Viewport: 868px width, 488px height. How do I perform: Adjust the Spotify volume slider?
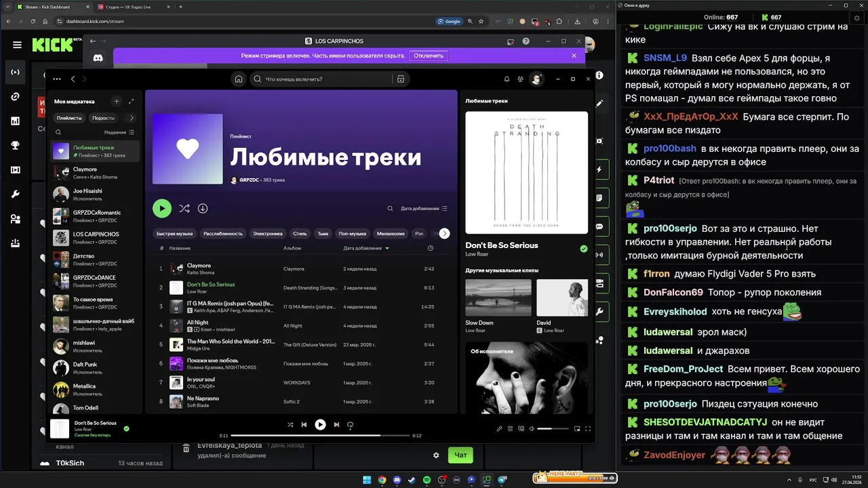(x=553, y=428)
